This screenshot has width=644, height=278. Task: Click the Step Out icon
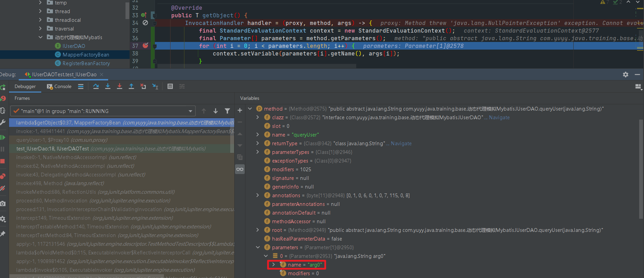click(x=131, y=86)
